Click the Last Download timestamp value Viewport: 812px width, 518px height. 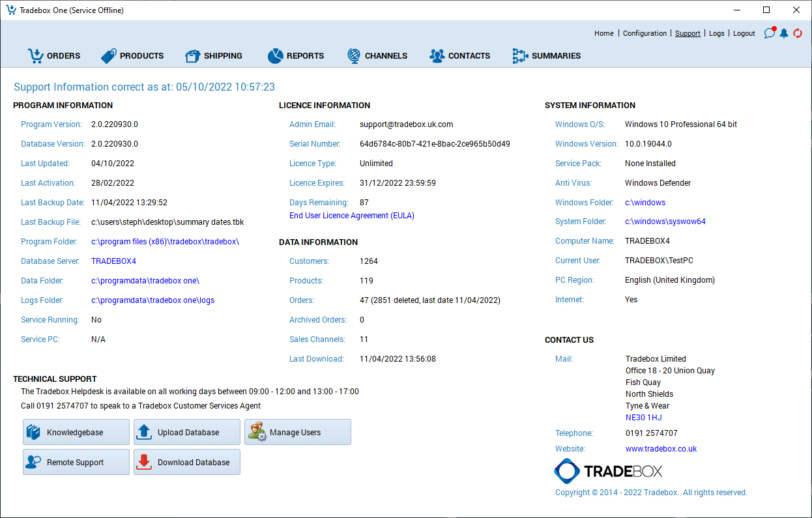pyautogui.click(x=398, y=359)
